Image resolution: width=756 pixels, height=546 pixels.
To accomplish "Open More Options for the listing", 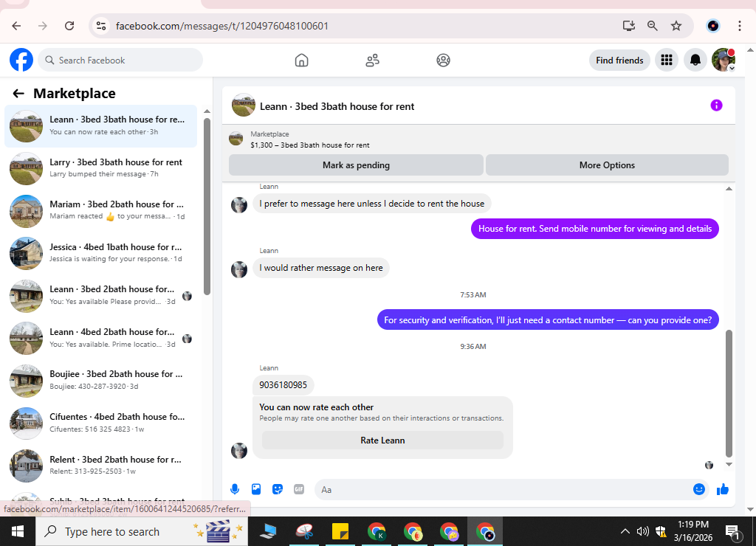I will tap(607, 165).
